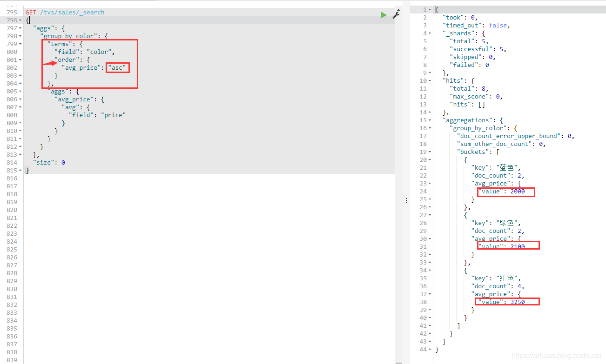
Task: Click the value 3250 in the response
Action: pos(517,302)
